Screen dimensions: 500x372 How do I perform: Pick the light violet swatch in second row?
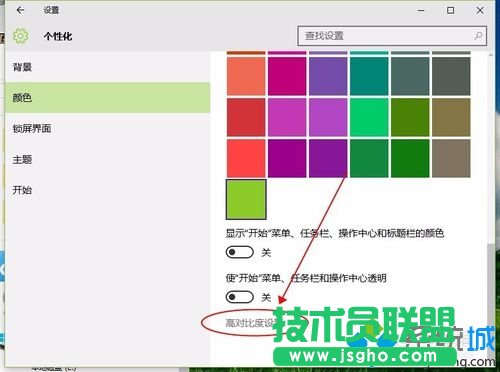click(x=328, y=117)
